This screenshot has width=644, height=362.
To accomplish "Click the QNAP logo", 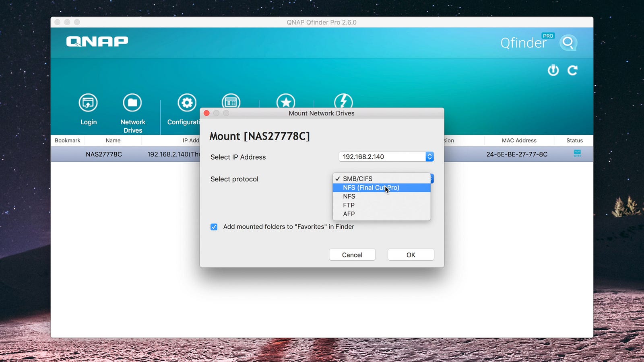I will (97, 41).
